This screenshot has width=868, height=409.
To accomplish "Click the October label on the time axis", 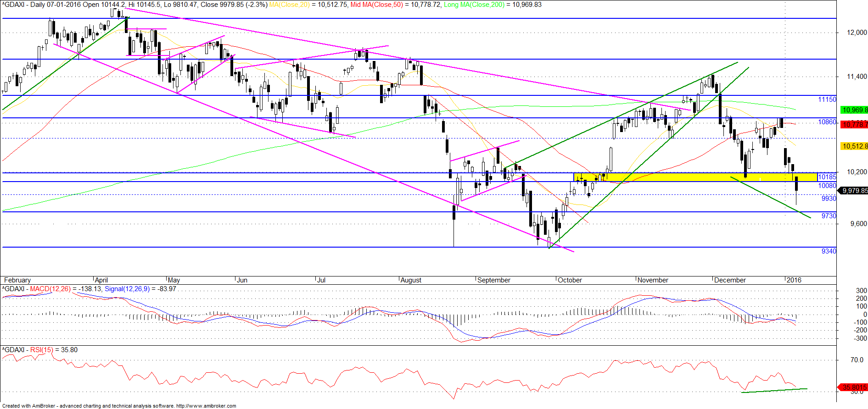I will click(570, 280).
